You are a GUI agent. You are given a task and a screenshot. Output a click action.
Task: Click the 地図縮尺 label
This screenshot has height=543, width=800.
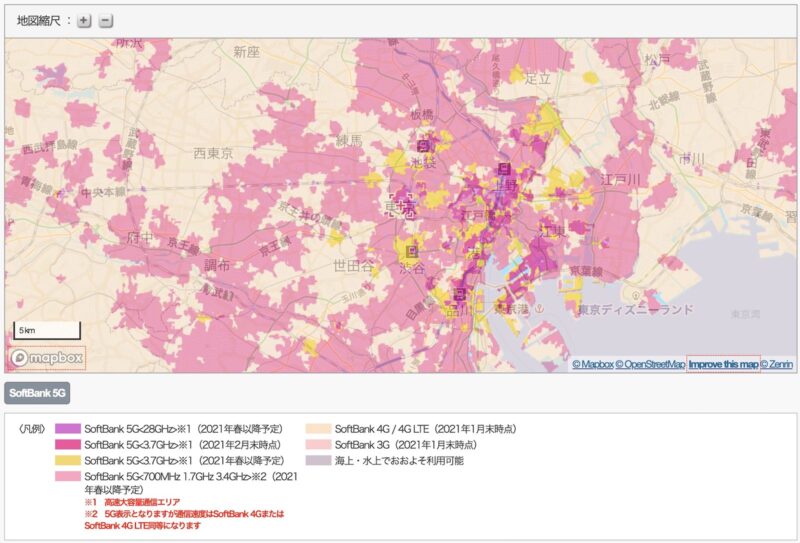(x=39, y=21)
